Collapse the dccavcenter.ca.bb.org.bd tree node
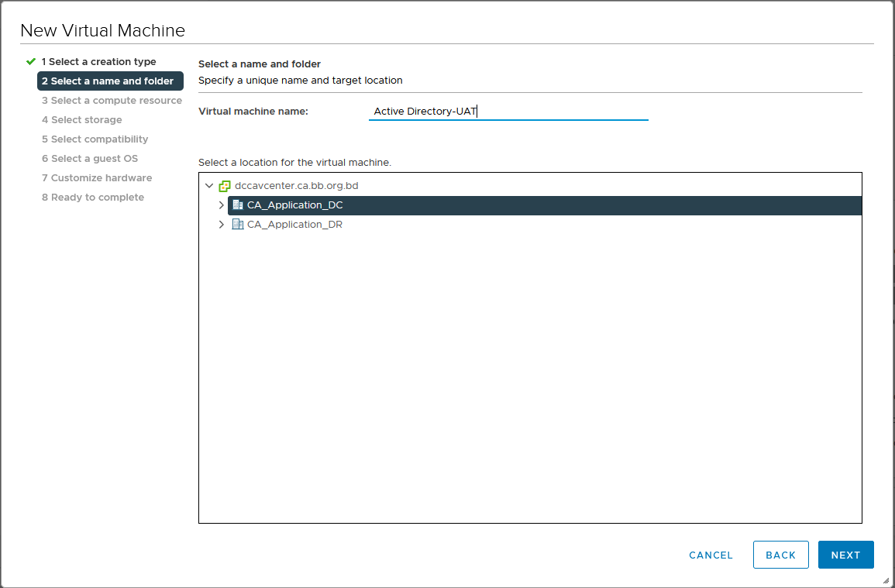The height and width of the screenshot is (588, 895). [x=209, y=185]
